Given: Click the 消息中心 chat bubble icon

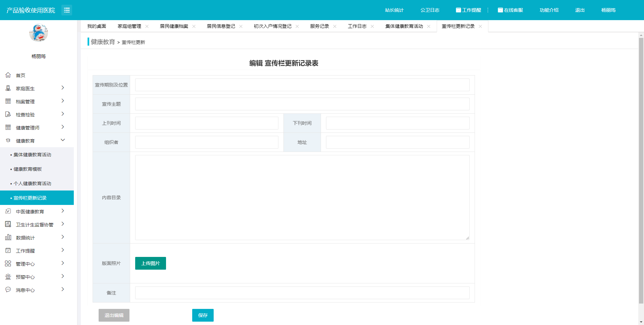Looking at the screenshot, I should [8, 290].
